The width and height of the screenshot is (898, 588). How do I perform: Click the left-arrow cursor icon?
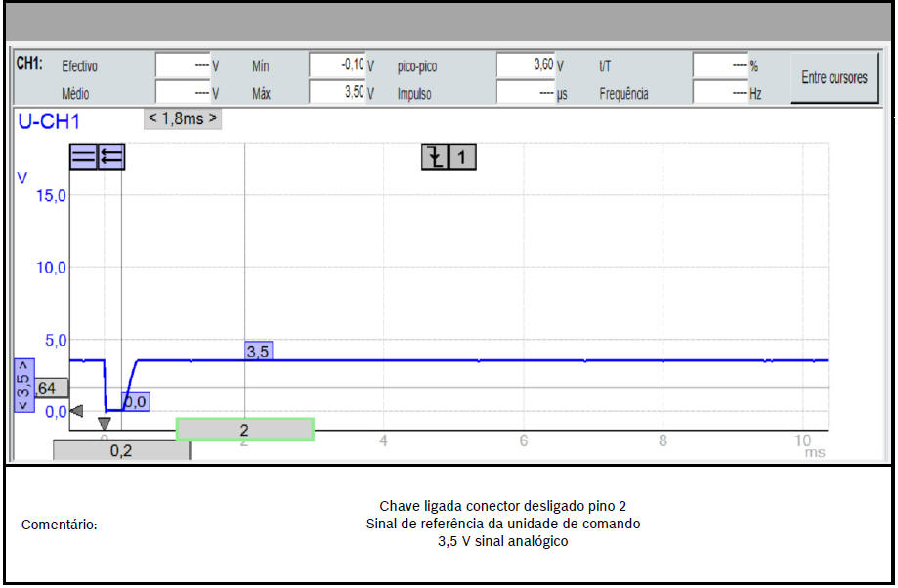pyautogui.click(x=111, y=157)
